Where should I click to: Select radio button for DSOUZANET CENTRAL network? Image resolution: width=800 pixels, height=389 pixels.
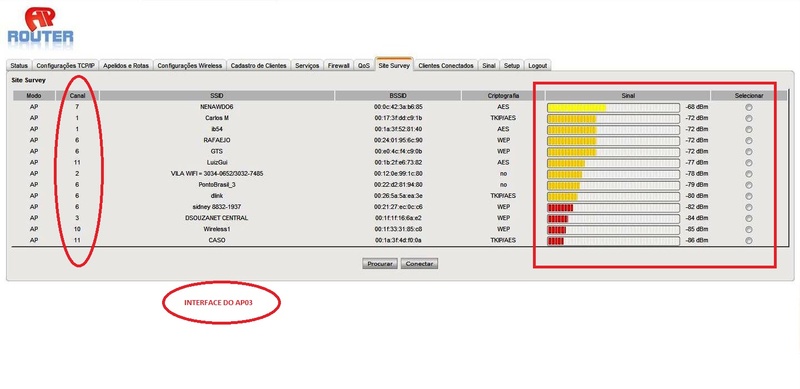[x=748, y=218]
